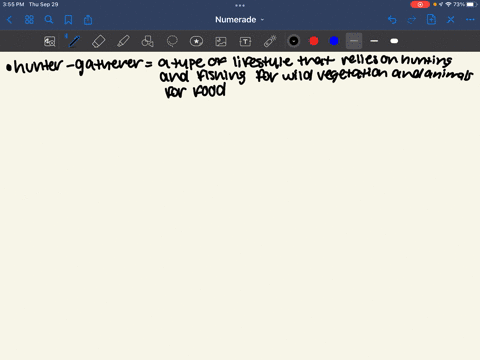Open the page thumbnails grid view
Screen dimensions: 480x360
[29, 20]
